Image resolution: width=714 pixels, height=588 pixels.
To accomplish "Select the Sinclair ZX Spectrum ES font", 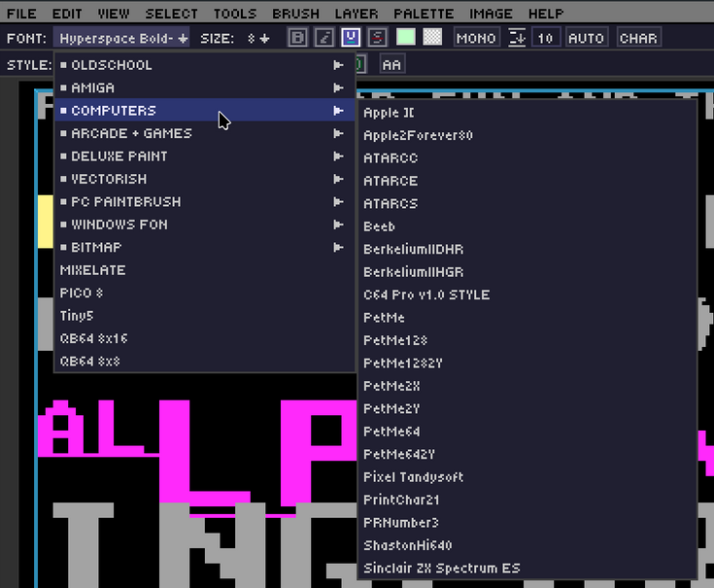I will pyautogui.click(x=527, y=568).
